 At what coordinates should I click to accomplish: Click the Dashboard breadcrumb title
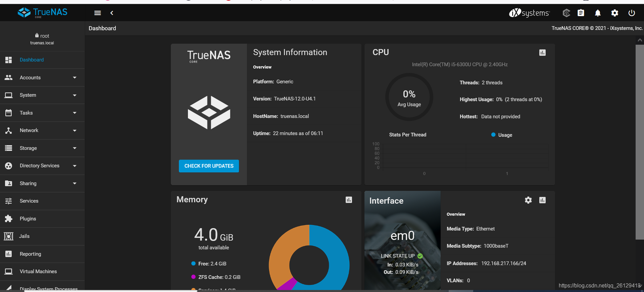pyautogui.click(x=102, y=28)
